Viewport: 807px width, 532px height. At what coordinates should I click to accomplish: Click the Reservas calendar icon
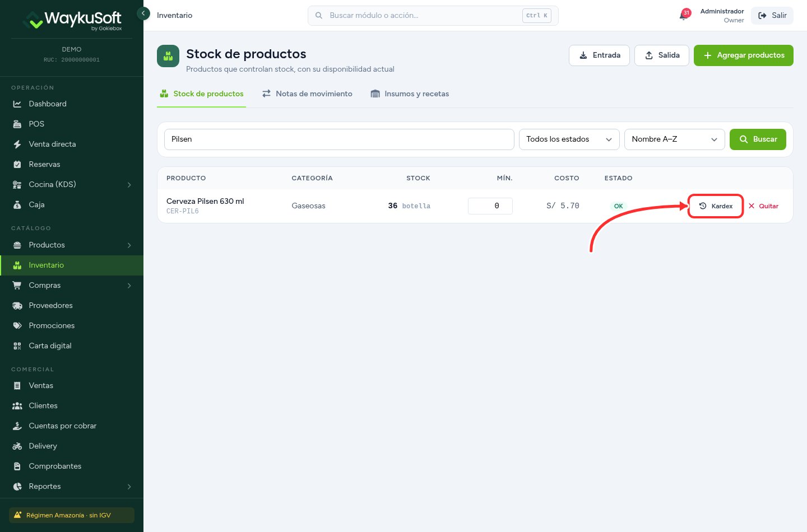(17, 164)
